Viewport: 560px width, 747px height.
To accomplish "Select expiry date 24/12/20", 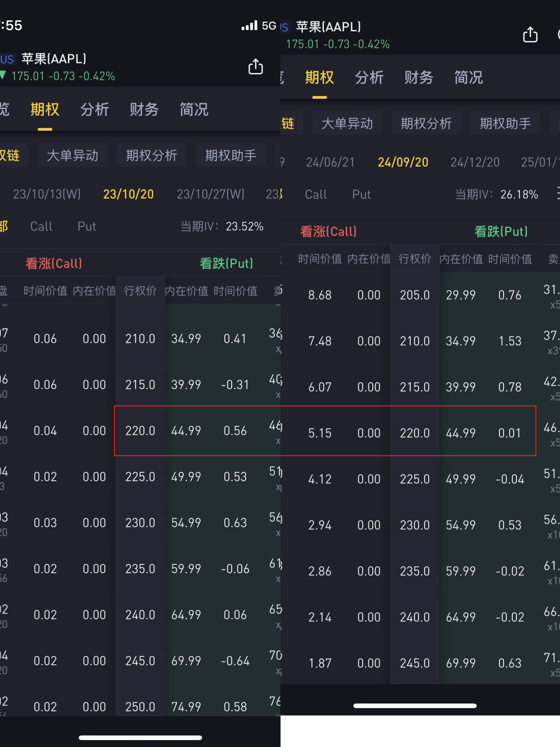I will point(475,162).
